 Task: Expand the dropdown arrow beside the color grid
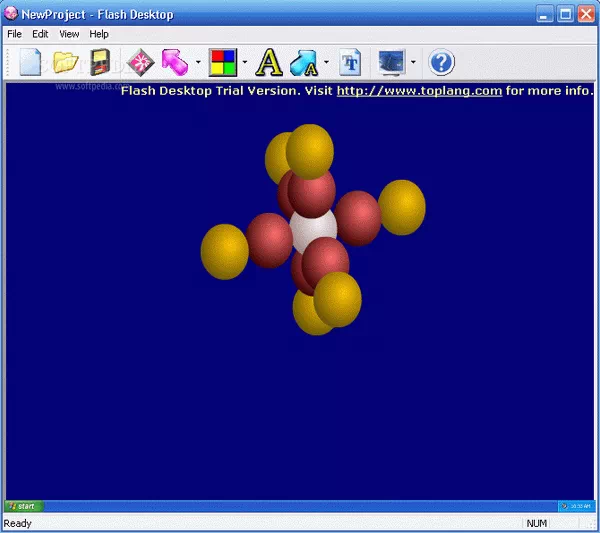[x=245, y=64]
